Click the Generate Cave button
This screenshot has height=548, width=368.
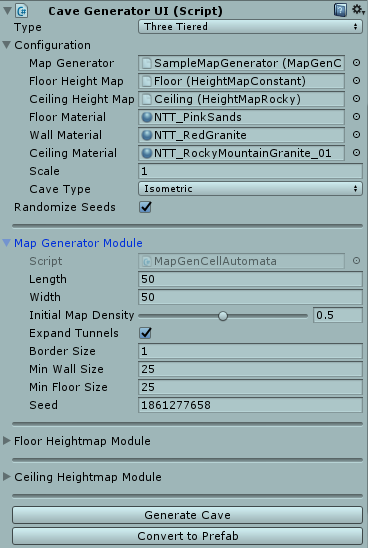(187, 515)
